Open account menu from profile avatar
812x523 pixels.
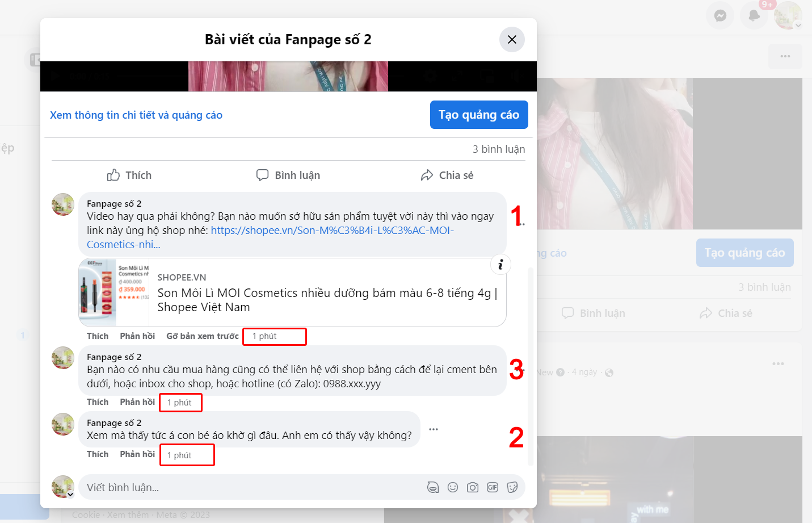(x=788, y=15)
